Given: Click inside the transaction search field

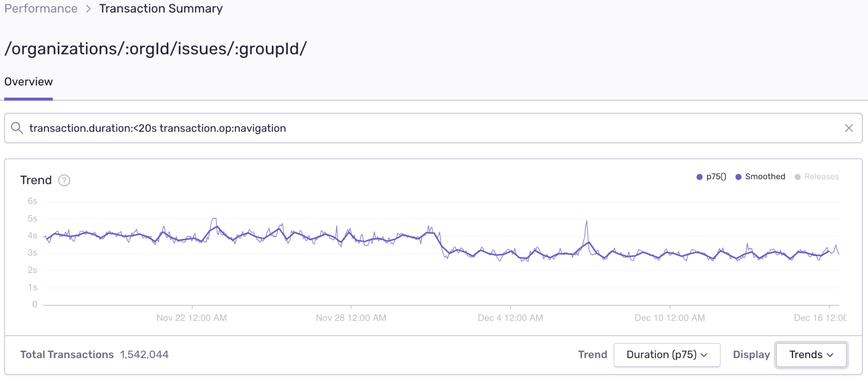Looking at the screenshot, I should point(433,128).
